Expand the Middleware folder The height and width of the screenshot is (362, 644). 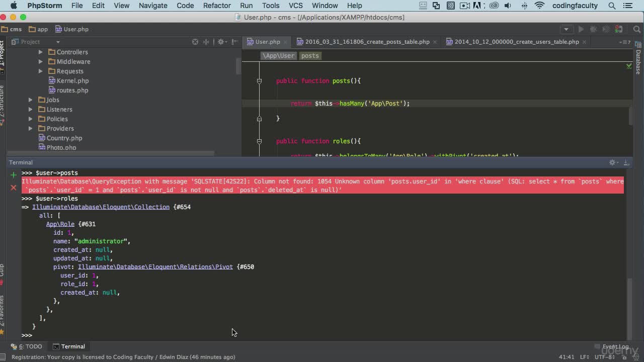[41, 62]
